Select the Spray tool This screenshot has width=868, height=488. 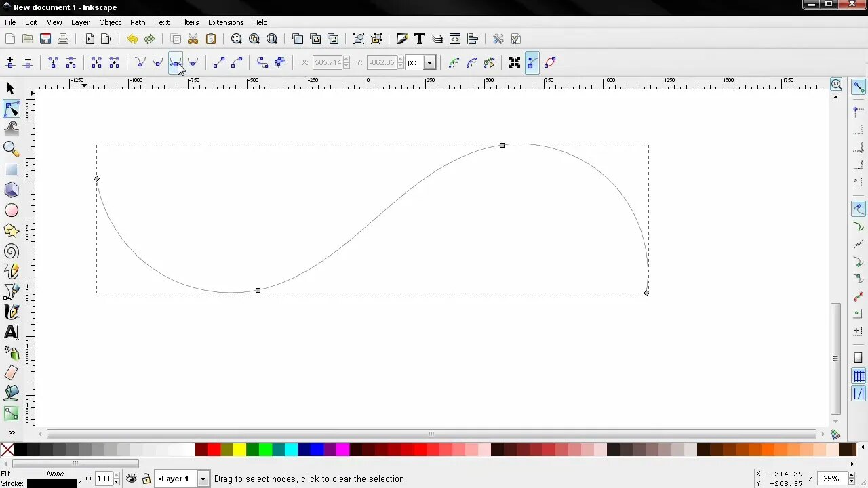11,352
